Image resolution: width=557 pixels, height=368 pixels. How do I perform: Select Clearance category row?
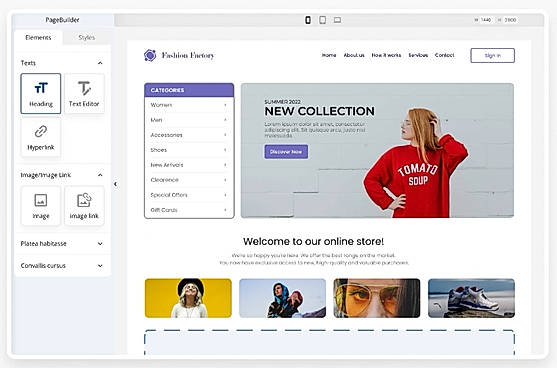click(189, 180)
